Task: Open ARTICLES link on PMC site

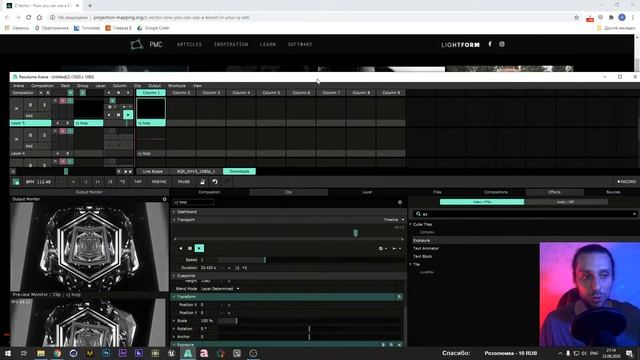Action: [x=189, y=44]
